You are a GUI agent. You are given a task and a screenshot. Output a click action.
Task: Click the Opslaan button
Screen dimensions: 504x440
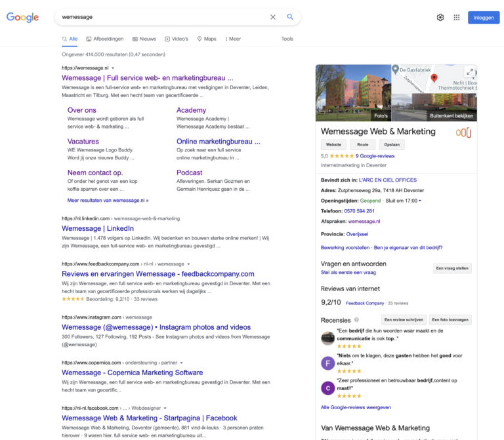(x=392, y=145)
